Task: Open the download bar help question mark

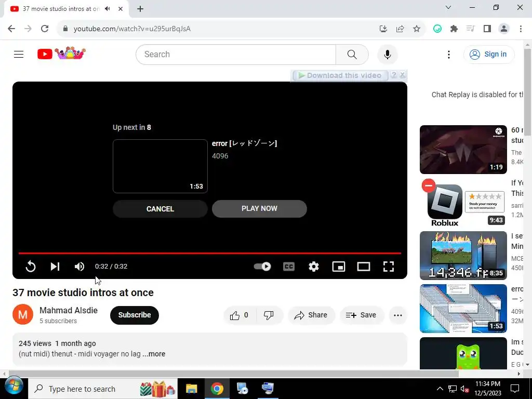Action: (394, 75)
